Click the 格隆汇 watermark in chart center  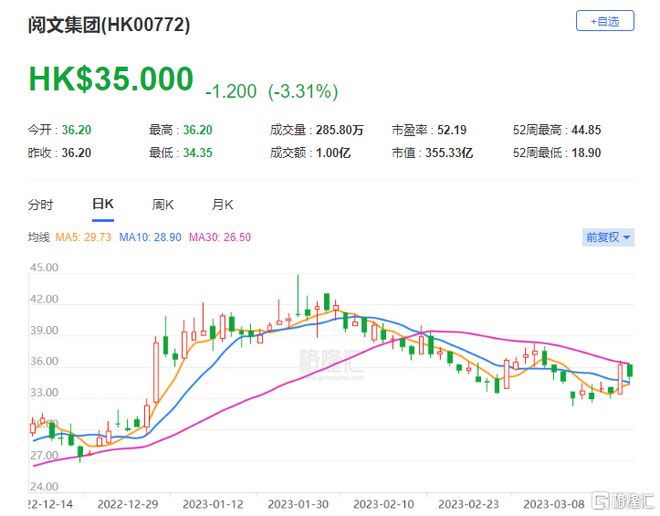click(x=328, y=365)
